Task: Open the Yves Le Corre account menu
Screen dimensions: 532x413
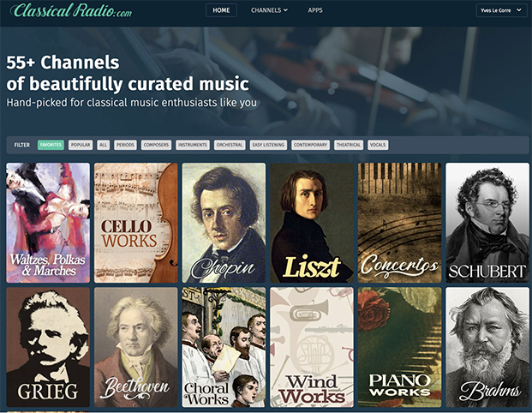Action: (501, 10)
